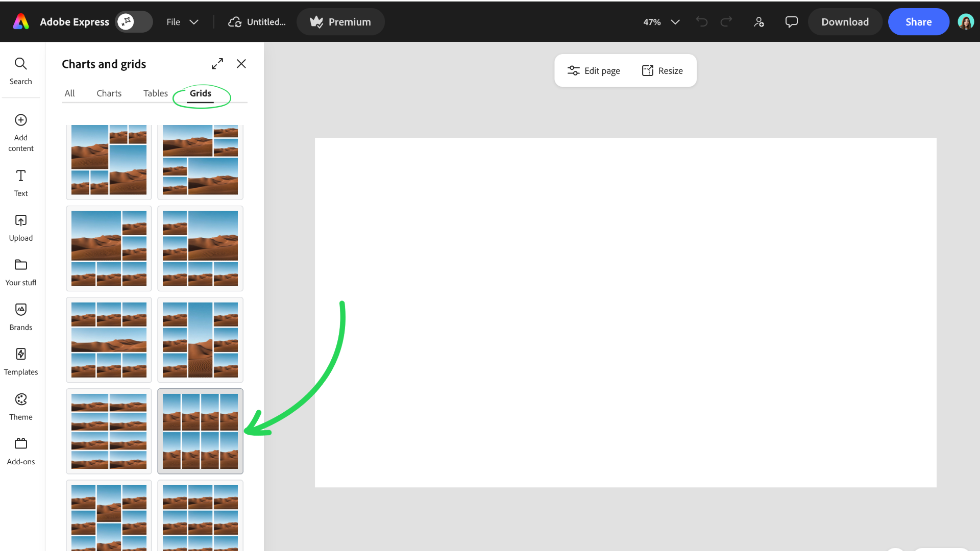980x551 pixels.
Task: Expand the File menu dropdown
Action: [182, 22]
